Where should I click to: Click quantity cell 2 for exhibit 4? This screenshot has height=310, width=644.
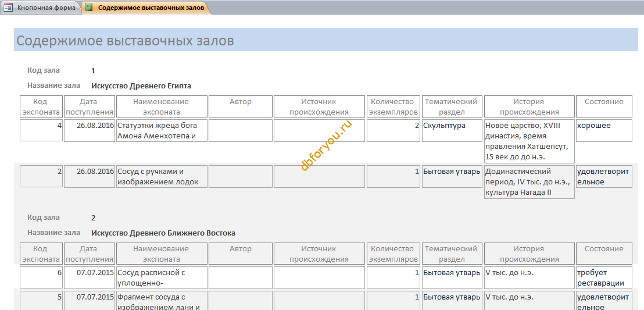pyautogui.click(x=393, y=130)
